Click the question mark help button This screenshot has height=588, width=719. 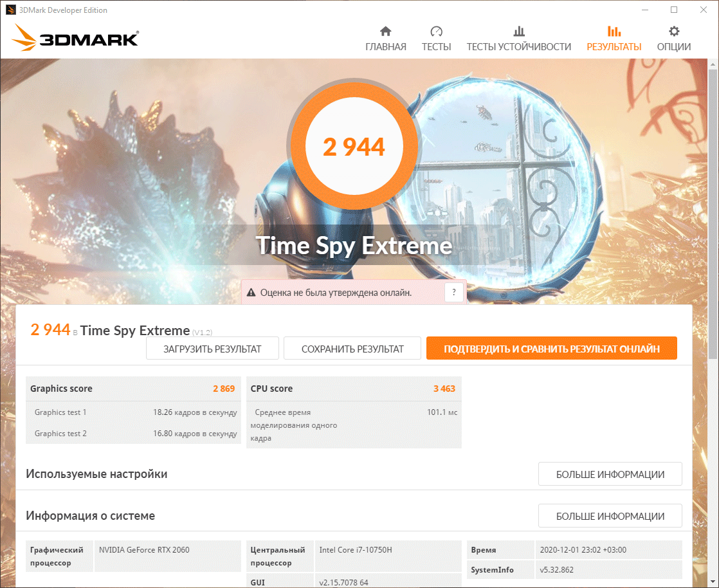(454, 292)
